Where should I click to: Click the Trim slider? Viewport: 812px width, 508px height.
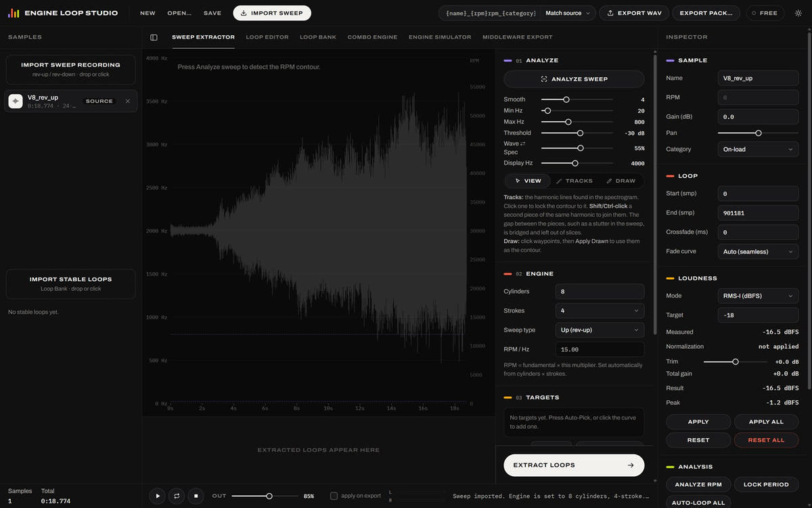coord(735,362)
